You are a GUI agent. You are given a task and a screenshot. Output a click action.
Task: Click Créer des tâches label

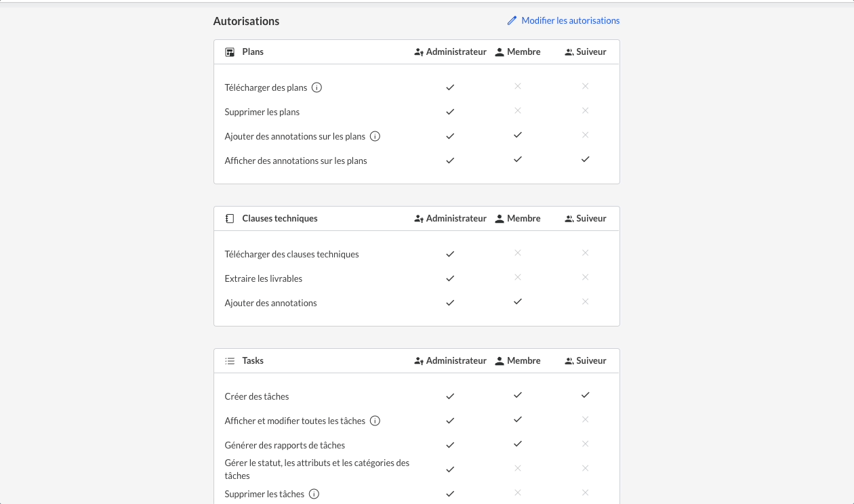(x=257, y=397)
